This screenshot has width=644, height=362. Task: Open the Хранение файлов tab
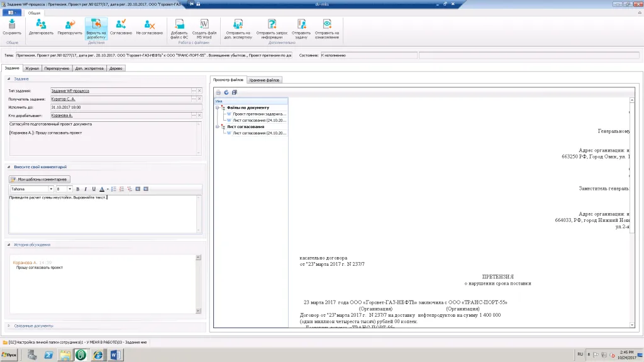pyautogui.click(x=264, y=80)
